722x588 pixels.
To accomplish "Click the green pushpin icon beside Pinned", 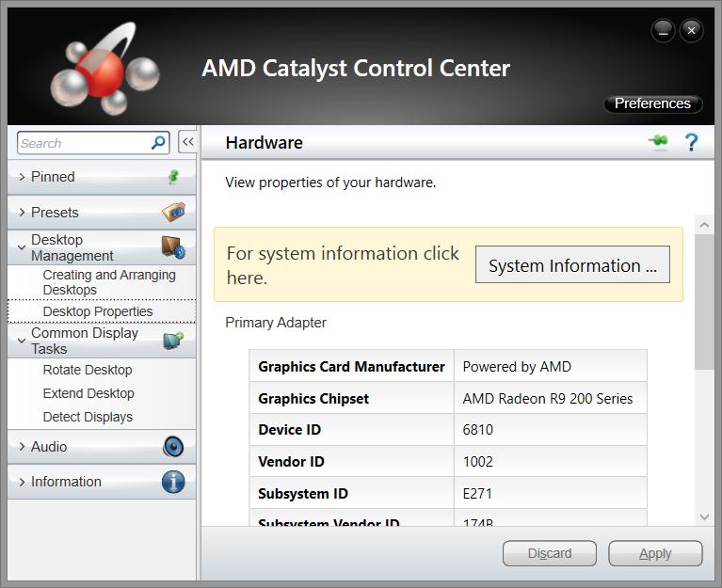I will click(x=173, y=176).
